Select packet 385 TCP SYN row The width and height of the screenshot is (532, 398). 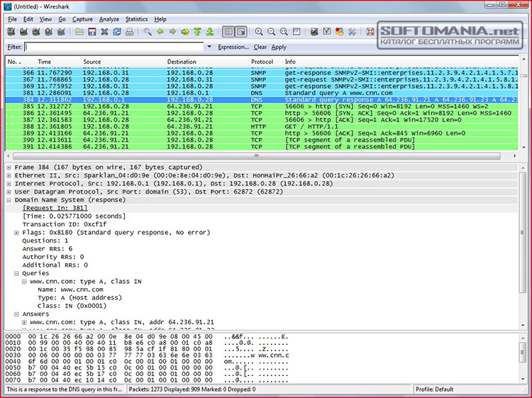(x=262, y=106)
